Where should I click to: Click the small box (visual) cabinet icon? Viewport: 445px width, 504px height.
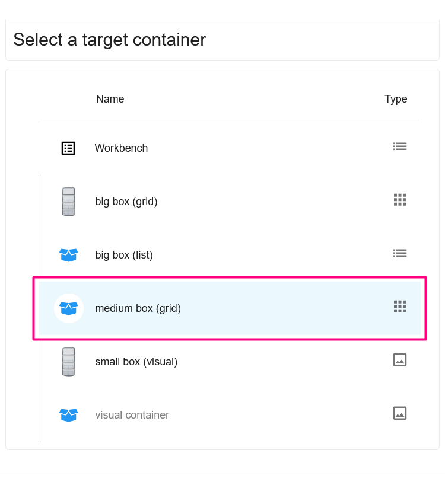[x=68, y=362]
